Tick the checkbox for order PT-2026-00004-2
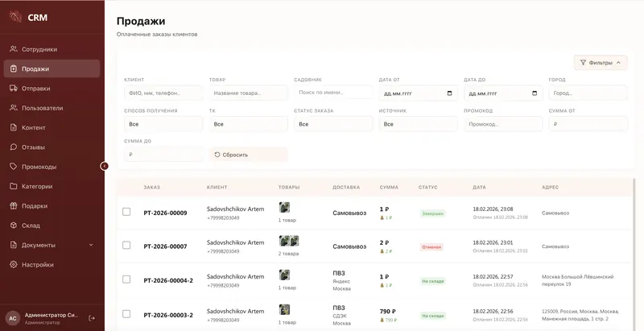This screenshot has height=331, width=644. coord(126,279)
